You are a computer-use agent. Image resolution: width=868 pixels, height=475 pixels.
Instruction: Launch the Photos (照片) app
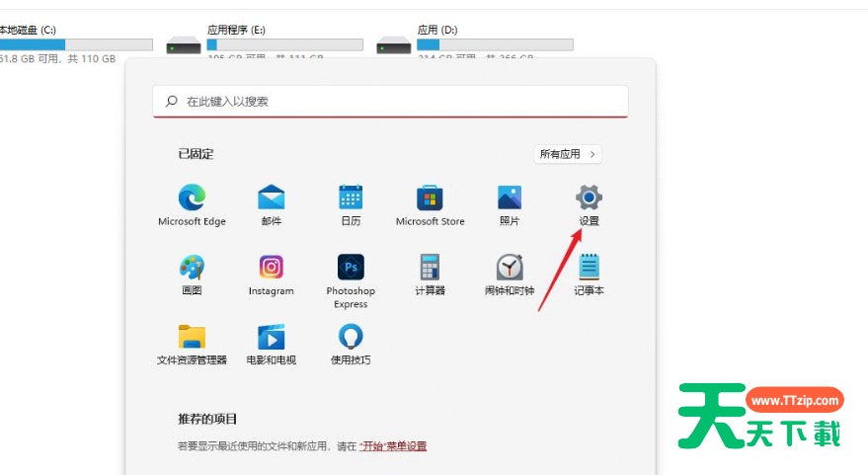click(x=510, y=198)
